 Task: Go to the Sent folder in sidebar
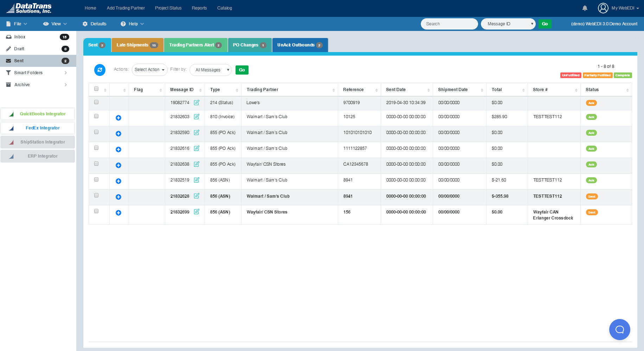pos(38,61)
